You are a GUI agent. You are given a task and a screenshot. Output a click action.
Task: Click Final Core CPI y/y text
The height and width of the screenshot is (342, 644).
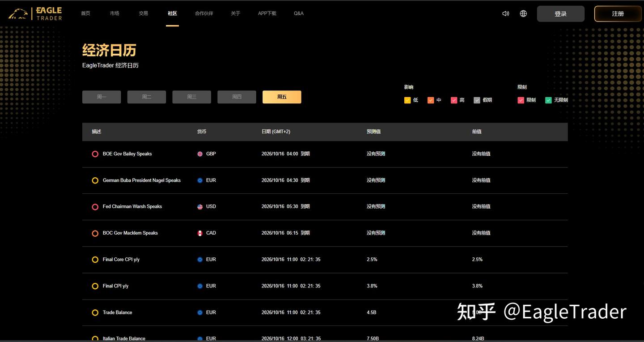coord(121,260)
